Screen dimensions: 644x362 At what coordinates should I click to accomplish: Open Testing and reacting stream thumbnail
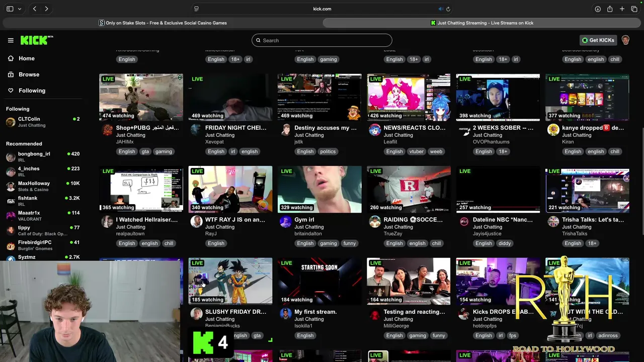pyautogui.click(x=409, y=282)
